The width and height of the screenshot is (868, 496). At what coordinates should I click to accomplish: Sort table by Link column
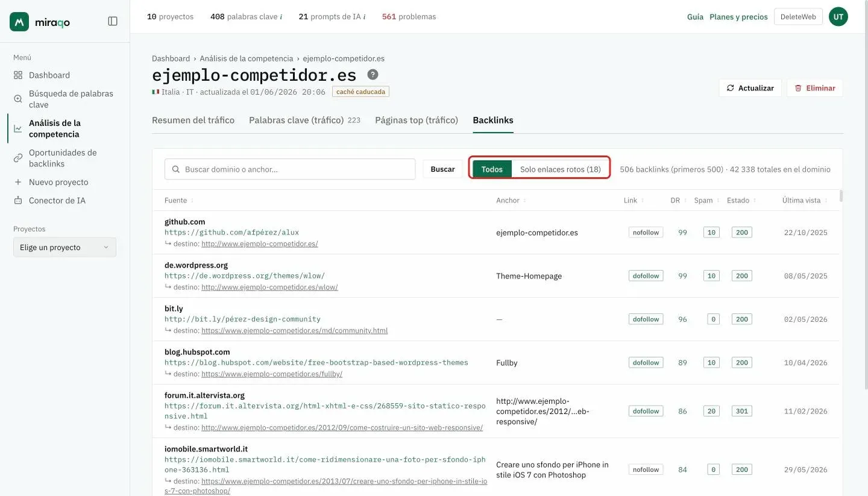634,201
